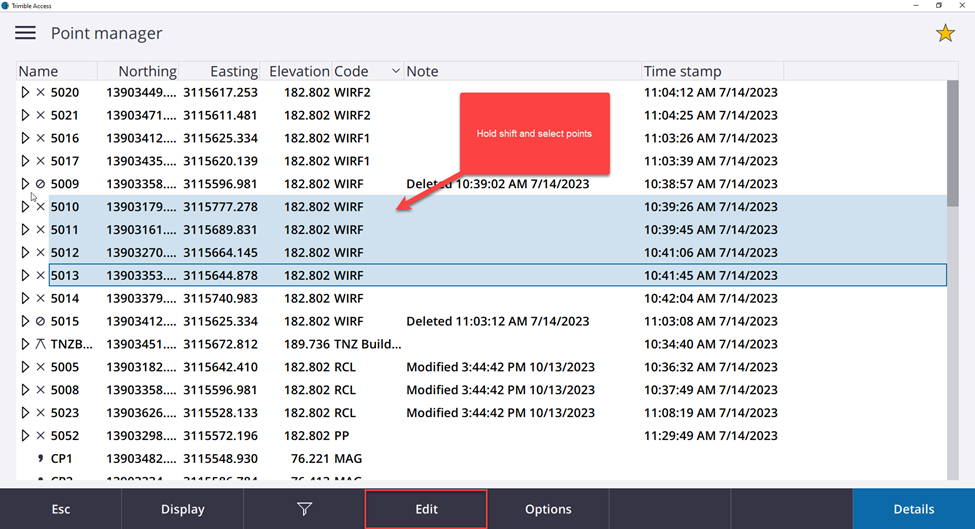
Task: Expand point 5014 details triangle
Action: point(25,298)
